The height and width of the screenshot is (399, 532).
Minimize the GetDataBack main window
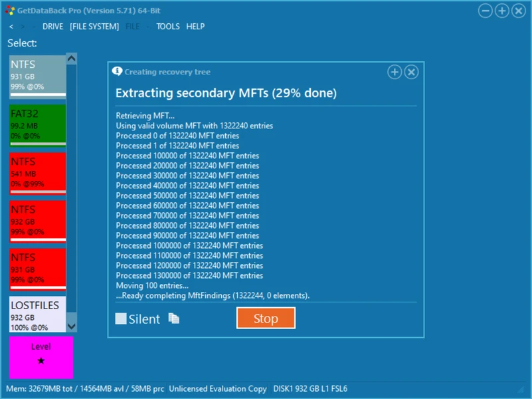(486, 11)
